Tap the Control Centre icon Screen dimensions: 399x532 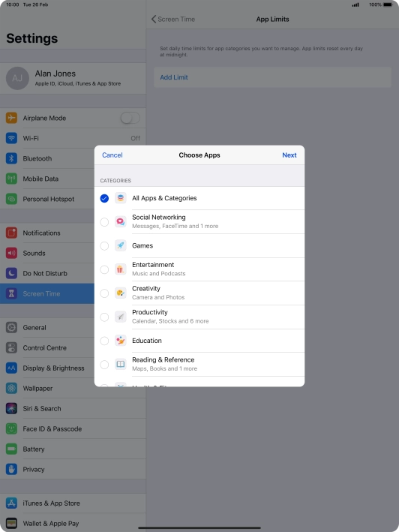click(x=11, y=347)
